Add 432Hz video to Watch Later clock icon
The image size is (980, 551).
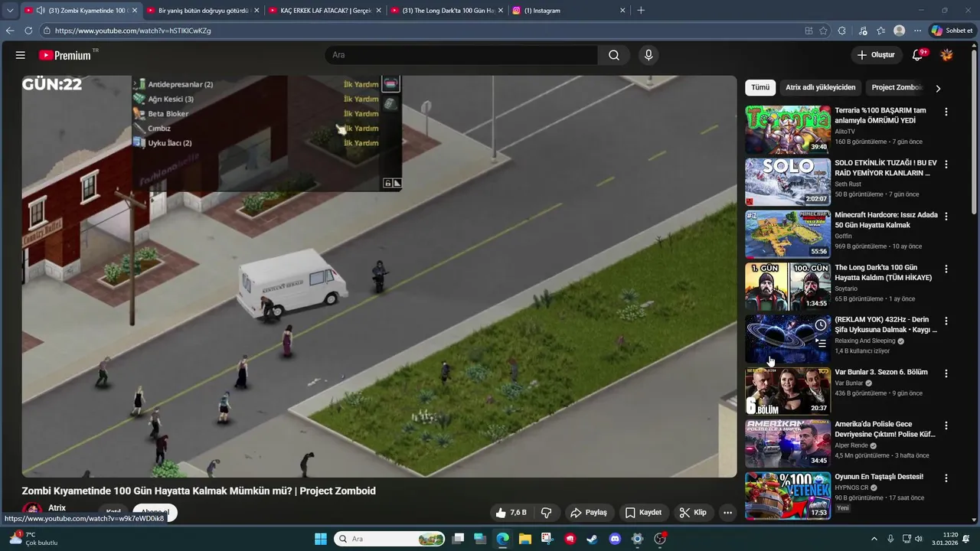[821, 325]
